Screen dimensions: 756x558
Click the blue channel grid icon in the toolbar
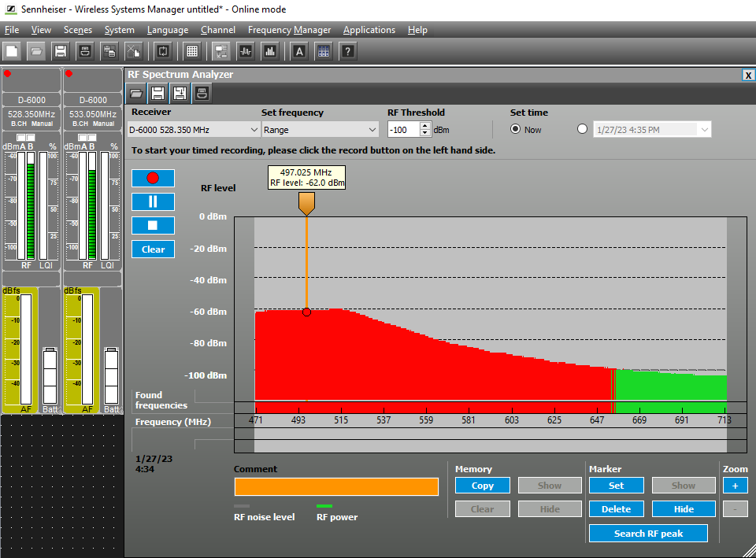pos(324,51)
